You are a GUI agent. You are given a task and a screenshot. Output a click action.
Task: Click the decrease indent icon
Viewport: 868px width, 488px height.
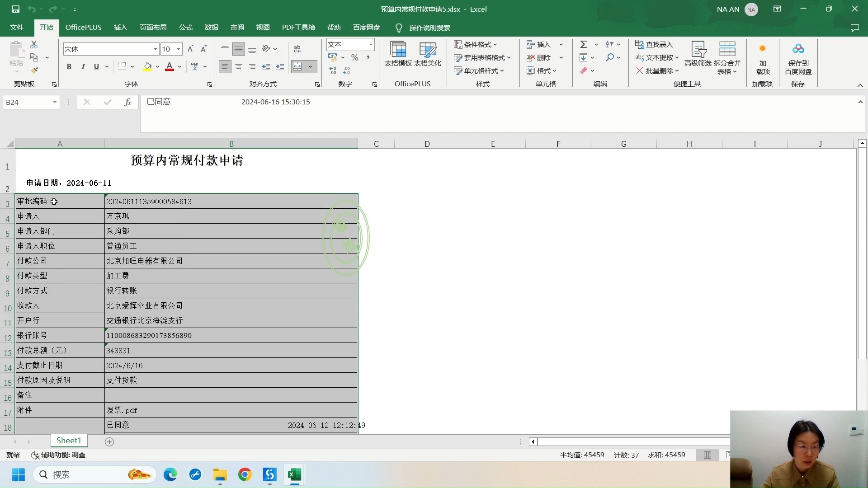(x=266, y=66)
